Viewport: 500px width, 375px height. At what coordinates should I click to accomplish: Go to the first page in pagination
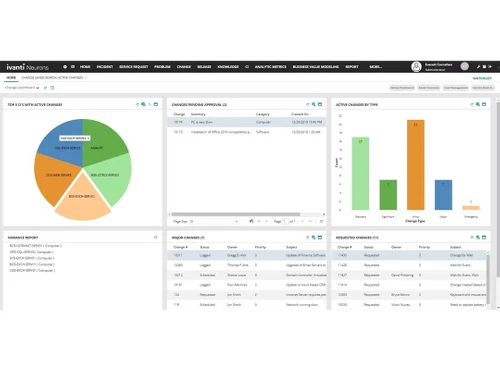point(259,221)
